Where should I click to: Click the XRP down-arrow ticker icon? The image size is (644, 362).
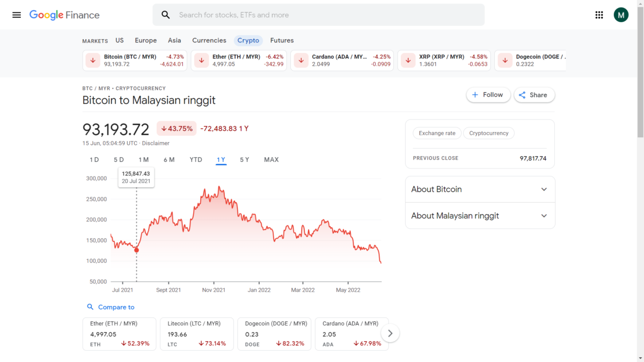tap(408, 61)
